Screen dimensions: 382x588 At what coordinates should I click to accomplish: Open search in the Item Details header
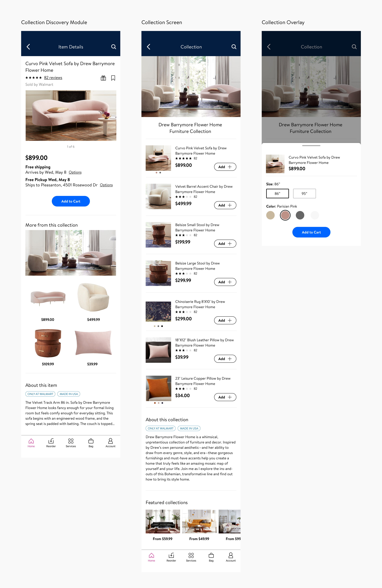click(114, 47)
